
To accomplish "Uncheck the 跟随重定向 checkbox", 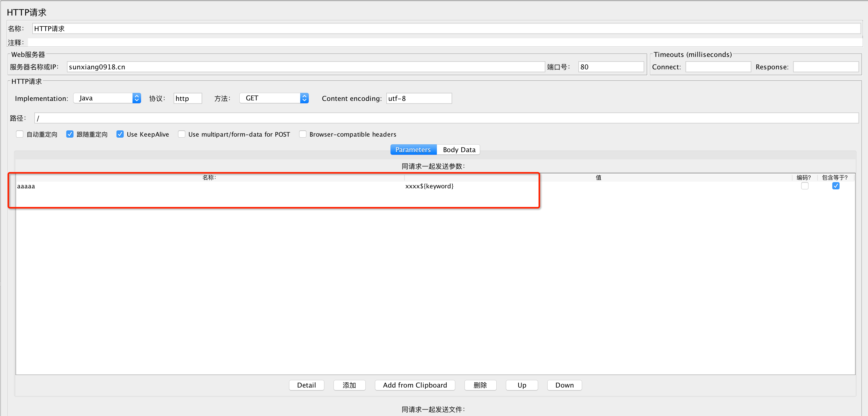I will [x=70, y=134].
